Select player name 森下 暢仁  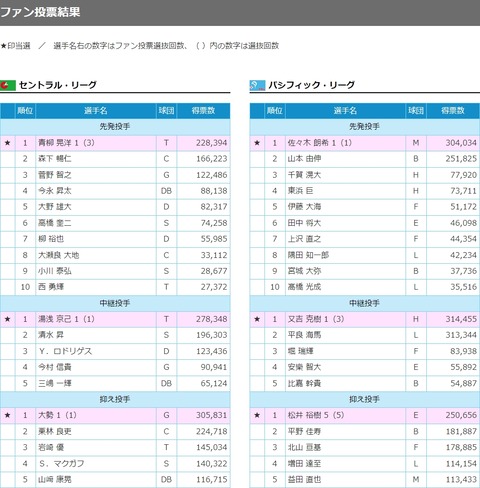pos(55,159)
